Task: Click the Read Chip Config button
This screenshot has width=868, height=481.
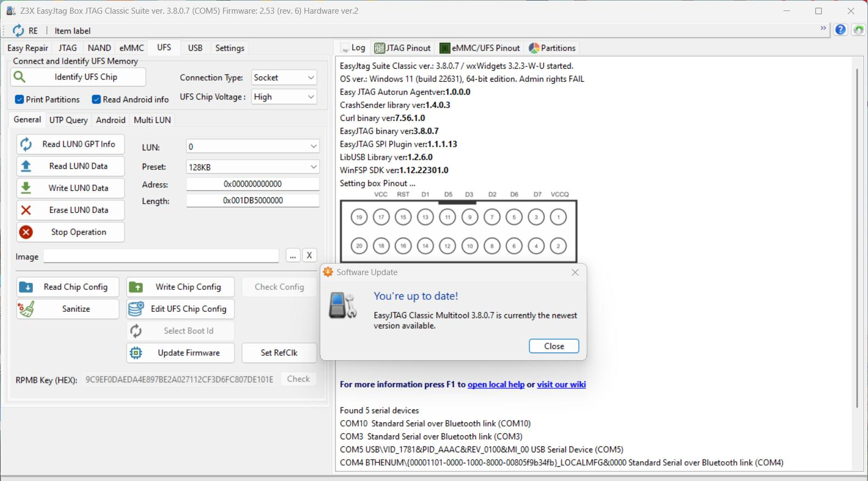Action: [68, 287]
